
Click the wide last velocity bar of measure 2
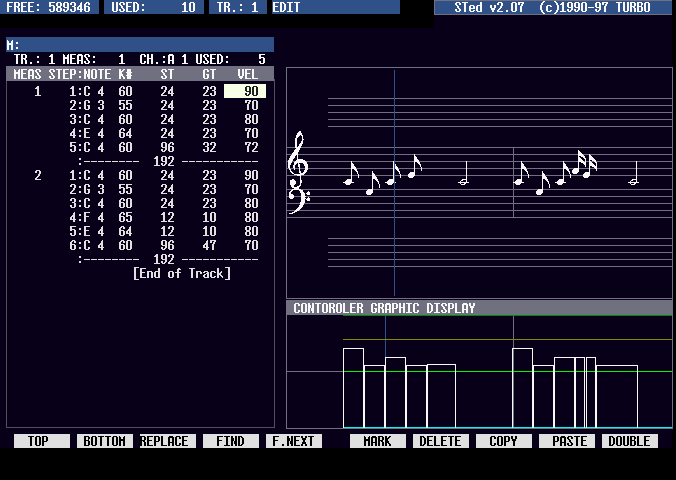click(x=617, y=396)
